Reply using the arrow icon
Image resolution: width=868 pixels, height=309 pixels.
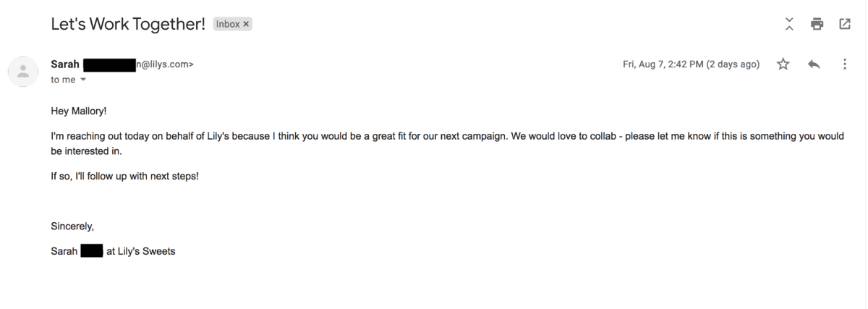tap(814, 64)
